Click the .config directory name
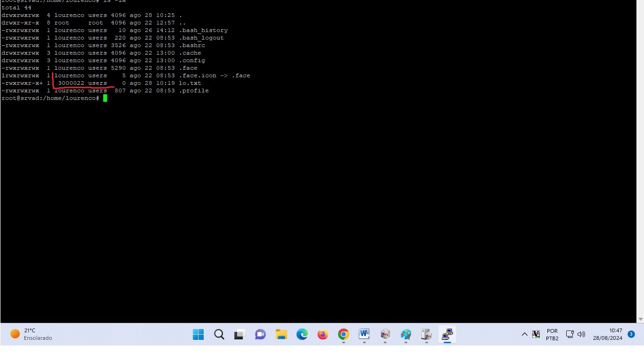The image size is (644, 362). pos(192,60)
